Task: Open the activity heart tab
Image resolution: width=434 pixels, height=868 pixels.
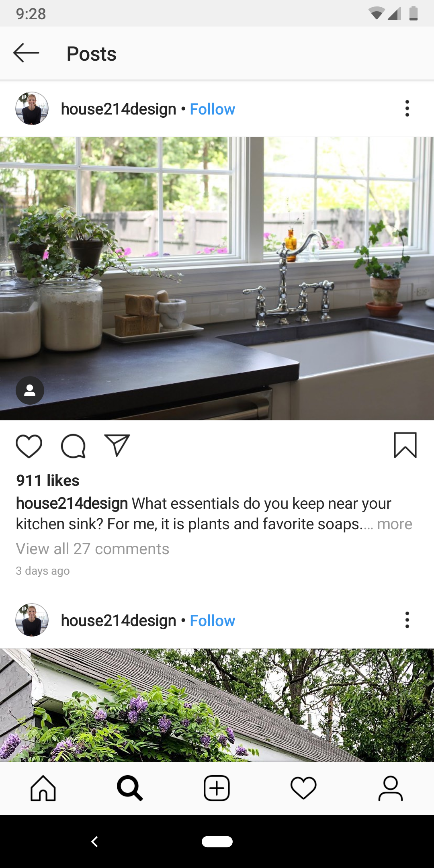Action: 303,788
